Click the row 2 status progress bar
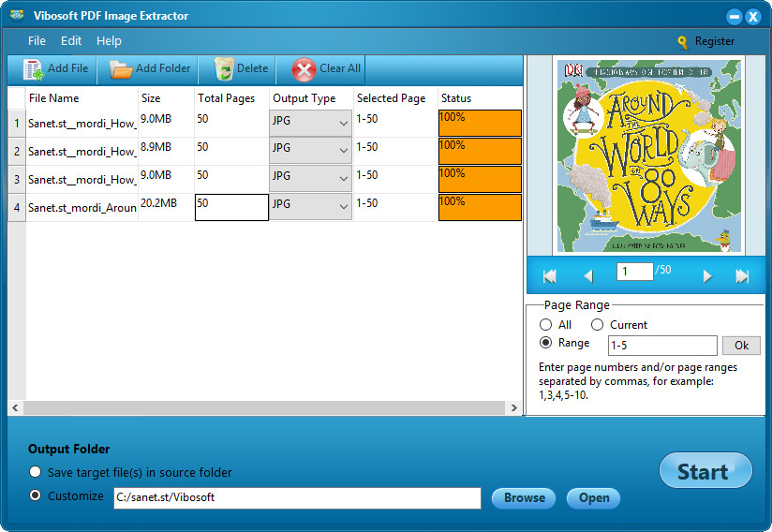 pos(480,151)
